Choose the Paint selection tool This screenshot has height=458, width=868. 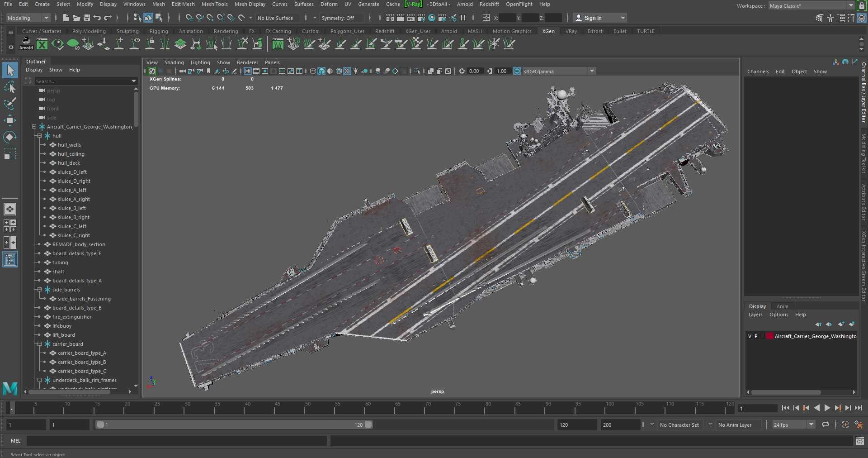[x=10, y=103]
